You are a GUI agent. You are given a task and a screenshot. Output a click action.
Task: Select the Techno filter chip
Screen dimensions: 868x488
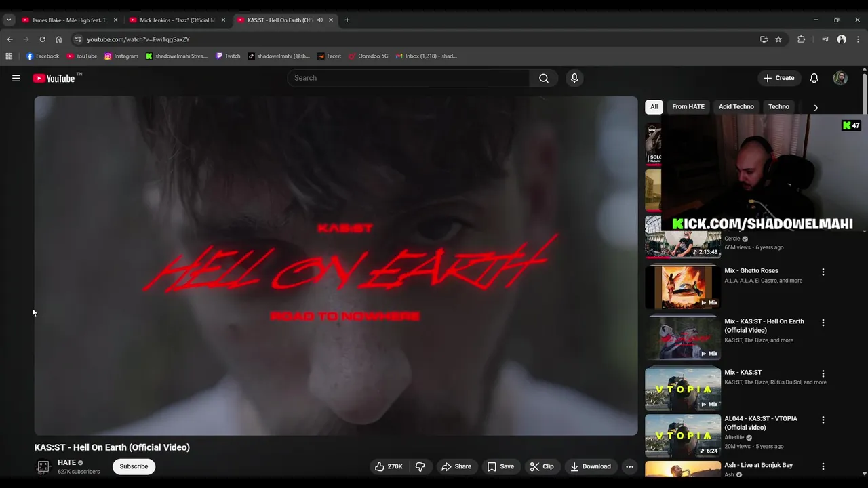(x=778, y=106)
